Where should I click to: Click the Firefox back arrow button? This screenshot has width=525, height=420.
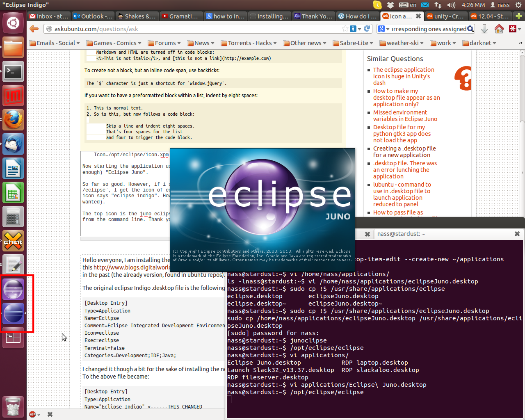tap(34, 29)
